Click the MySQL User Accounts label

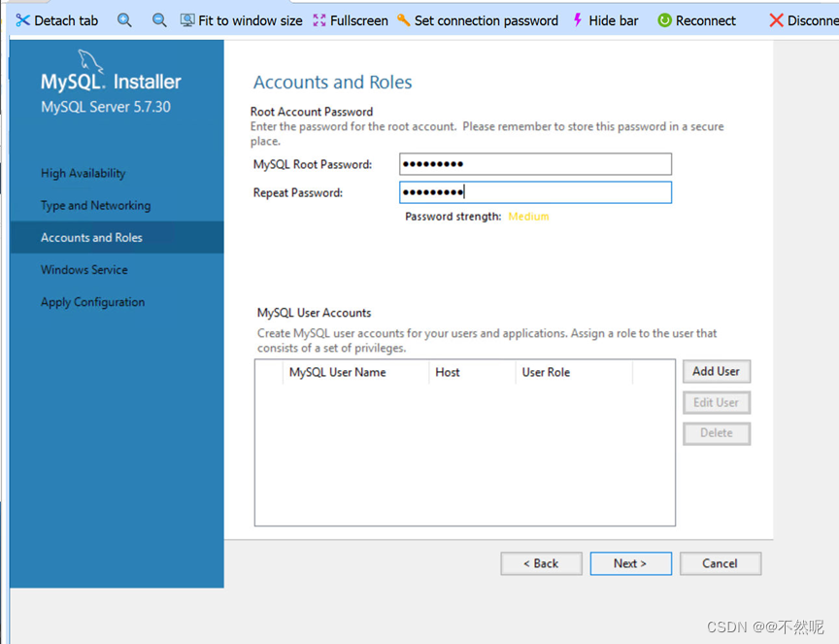coord(314,313)
